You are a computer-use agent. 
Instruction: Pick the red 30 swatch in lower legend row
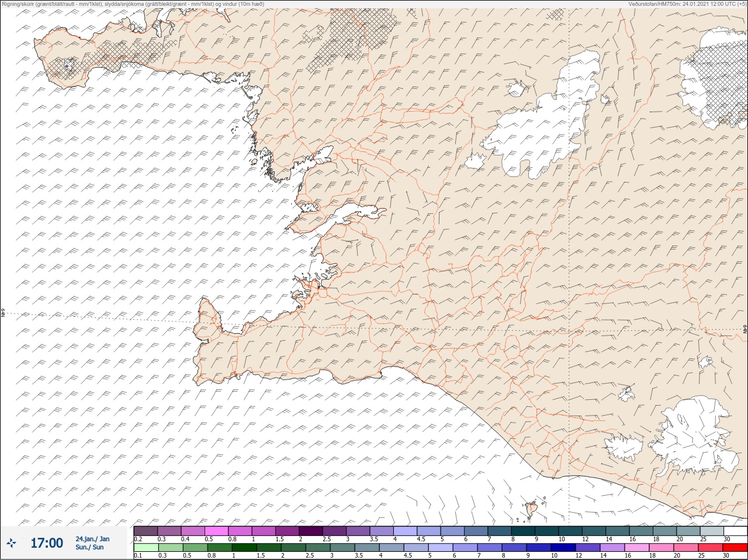[735, 548]
